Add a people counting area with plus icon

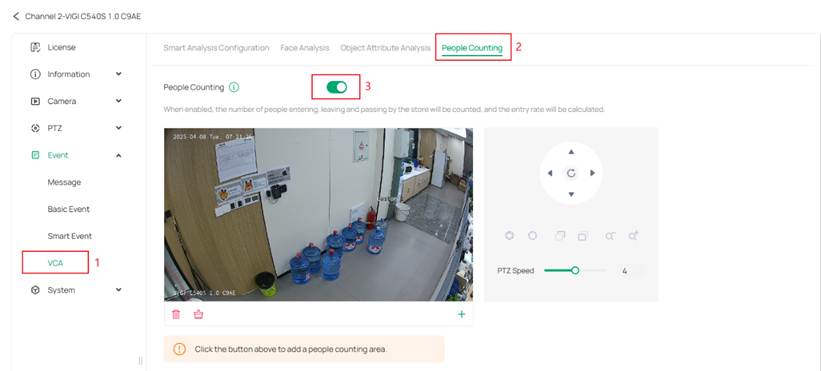click(461, 314)
